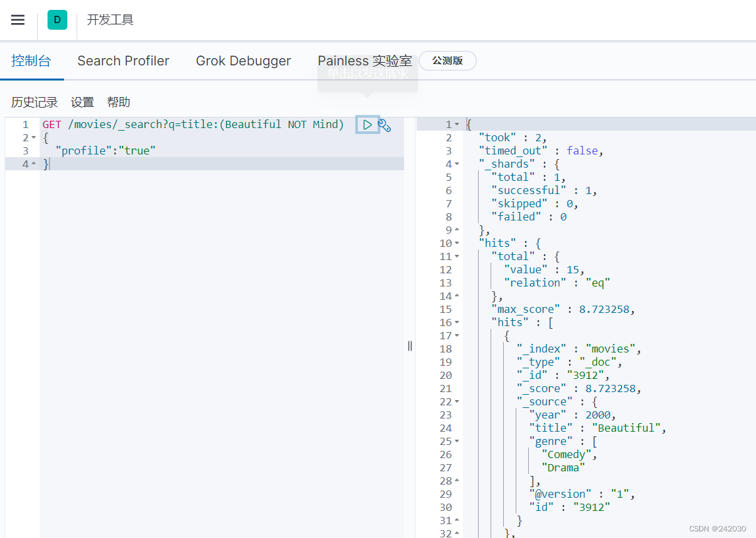
Task: Click the "max_score" : 8.723258 line
Action: (x=563, y=310)
